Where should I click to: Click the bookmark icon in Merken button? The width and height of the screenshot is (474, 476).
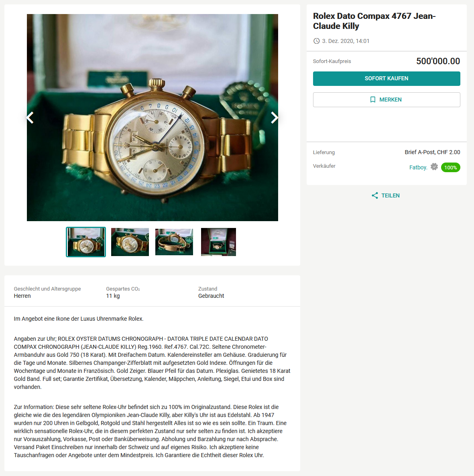click(373, 100)
